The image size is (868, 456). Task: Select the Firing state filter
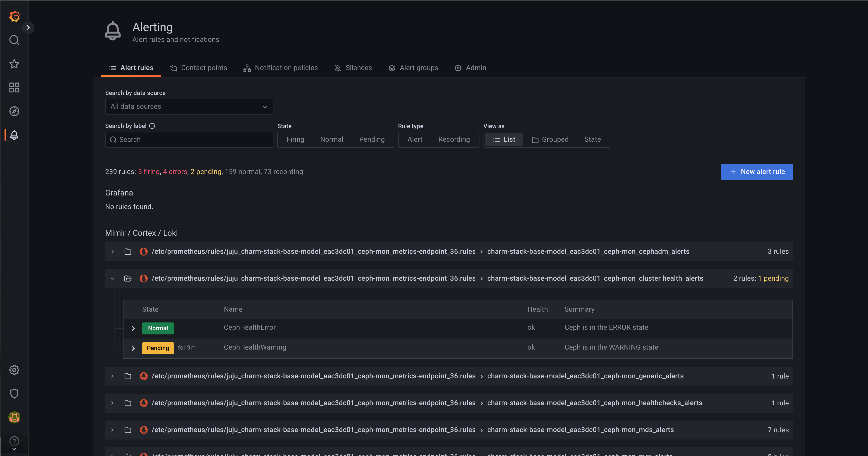click(295, 139)
